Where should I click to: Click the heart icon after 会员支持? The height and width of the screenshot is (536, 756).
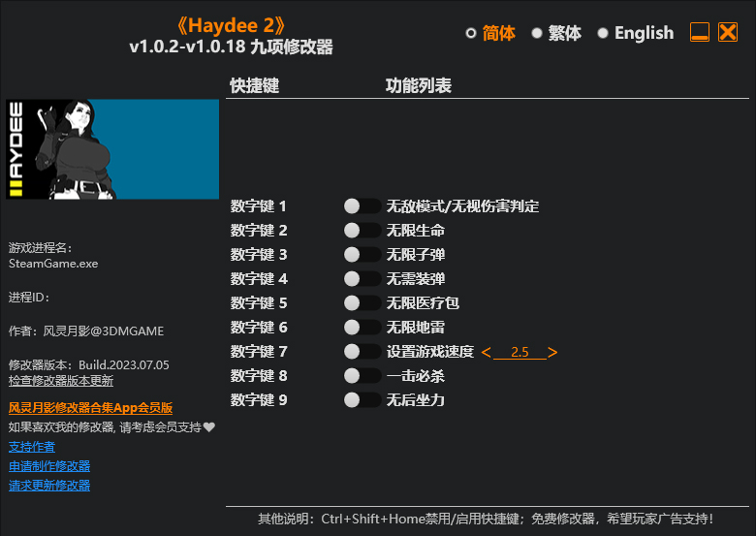pos(209,427)
